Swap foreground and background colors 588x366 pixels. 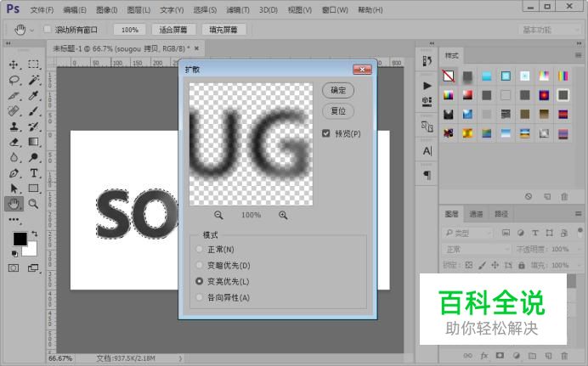point(35,234)
